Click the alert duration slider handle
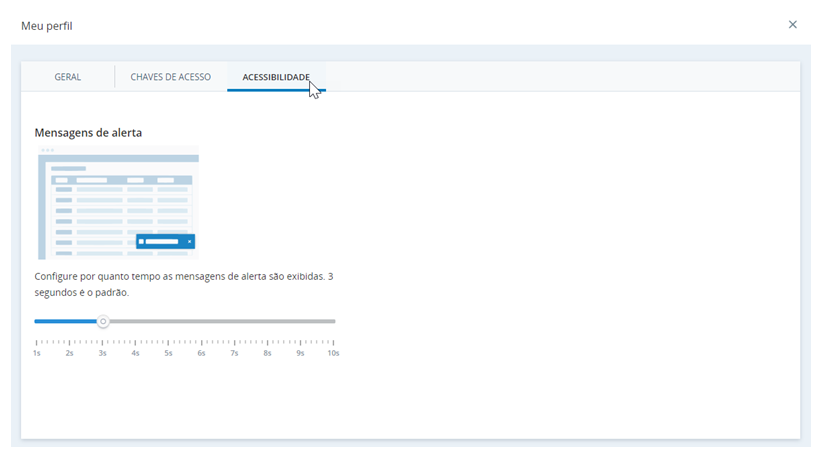This screenshot has width=823, height=461. 103,321
